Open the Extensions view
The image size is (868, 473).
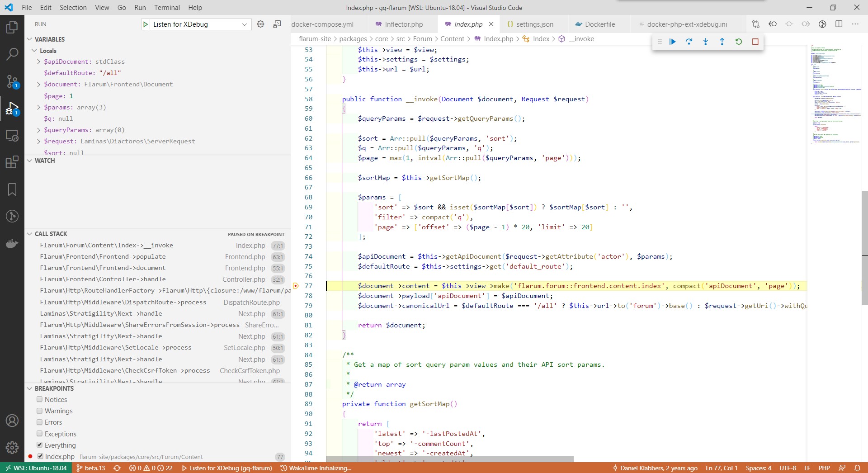point(12,162)
